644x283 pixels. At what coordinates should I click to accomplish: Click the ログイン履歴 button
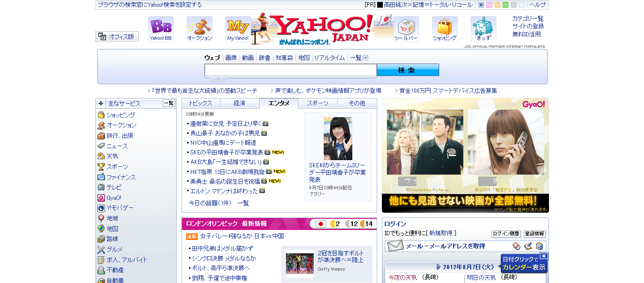click(506, 234)
